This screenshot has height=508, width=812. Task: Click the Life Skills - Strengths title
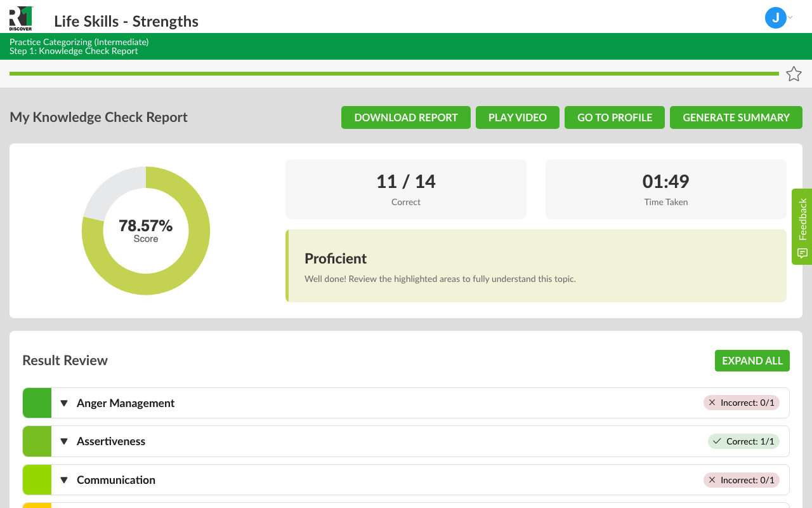pos(126,21)
